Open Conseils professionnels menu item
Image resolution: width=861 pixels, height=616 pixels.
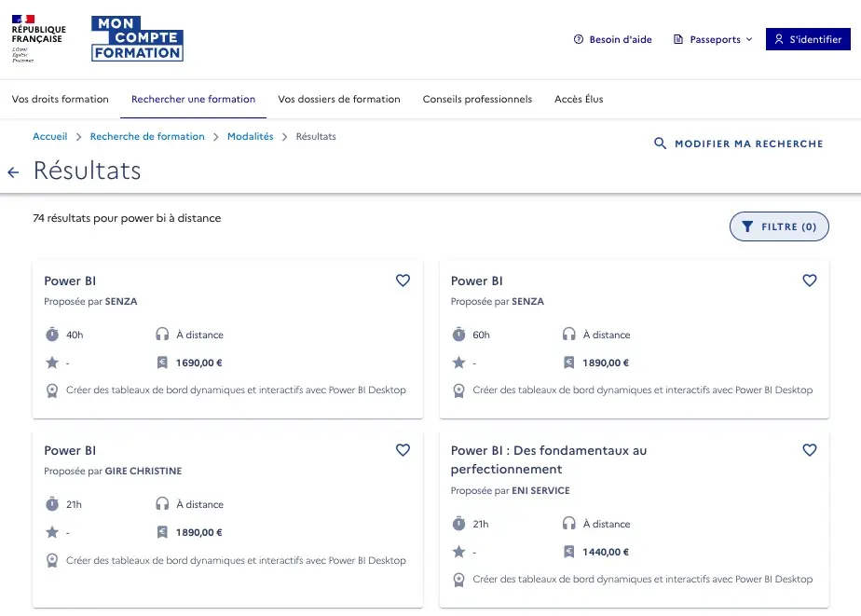coord(477,99)
